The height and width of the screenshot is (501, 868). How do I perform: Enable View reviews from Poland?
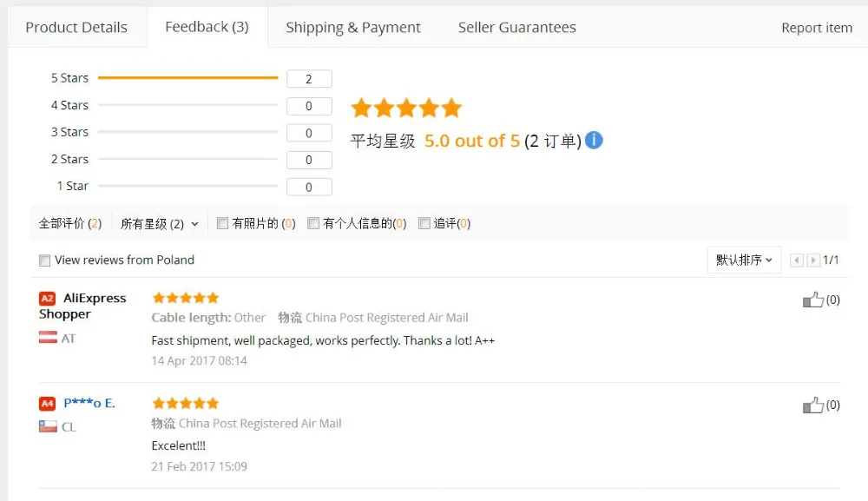pyautogui.click(x=44, y=260)
